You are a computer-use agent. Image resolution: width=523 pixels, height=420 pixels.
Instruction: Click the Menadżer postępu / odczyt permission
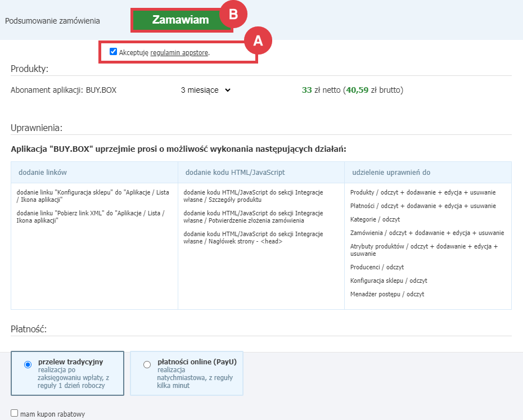pos(387,294)
